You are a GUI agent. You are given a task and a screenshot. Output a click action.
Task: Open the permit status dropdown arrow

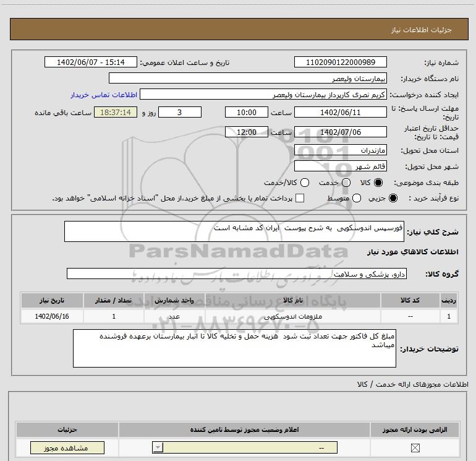pos(158,447)
